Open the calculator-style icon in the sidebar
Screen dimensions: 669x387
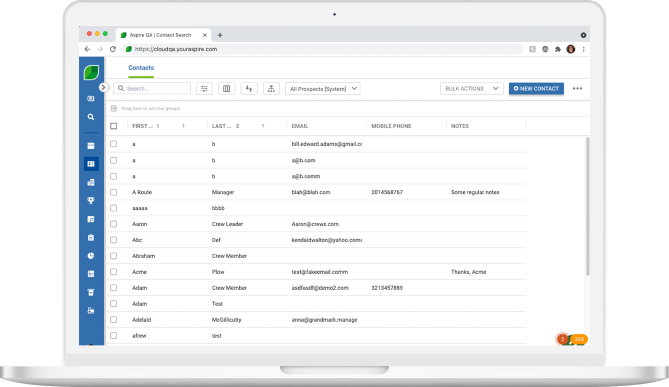click(91, 274)
